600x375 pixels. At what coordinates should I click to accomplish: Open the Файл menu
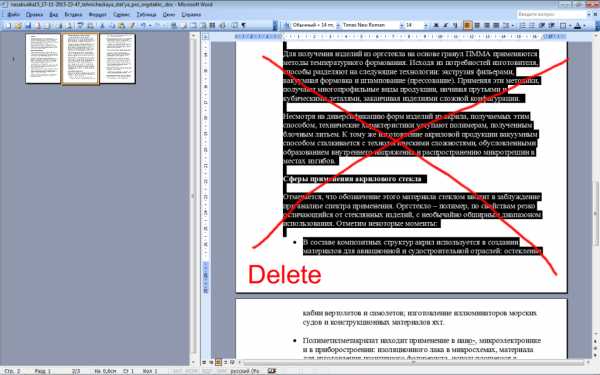[13, 15]
